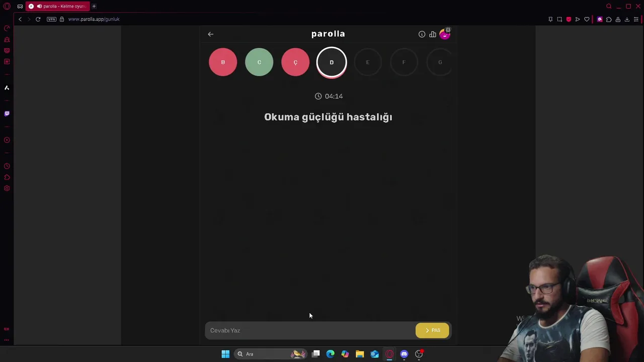Open a new tab with plus button

94,7
